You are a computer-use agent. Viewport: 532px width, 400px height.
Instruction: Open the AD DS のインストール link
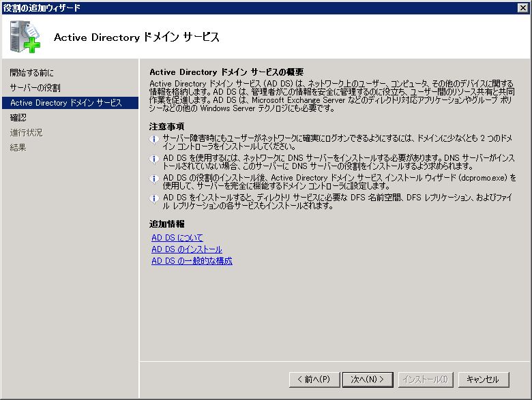(x=187, y=249)
